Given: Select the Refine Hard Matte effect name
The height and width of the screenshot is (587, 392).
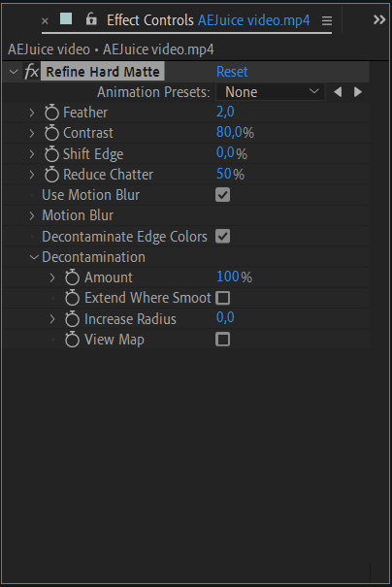Looking at the screenshot, I should point(103,71).
